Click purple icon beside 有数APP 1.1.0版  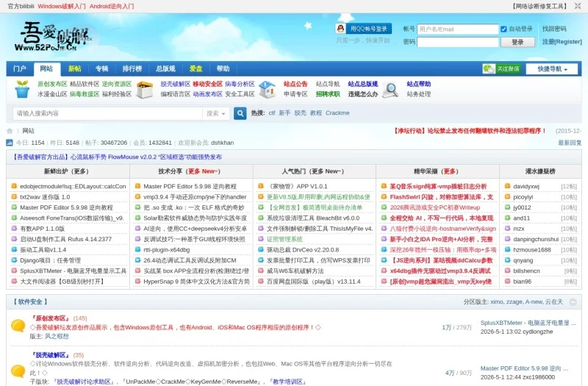coord(14,228)
